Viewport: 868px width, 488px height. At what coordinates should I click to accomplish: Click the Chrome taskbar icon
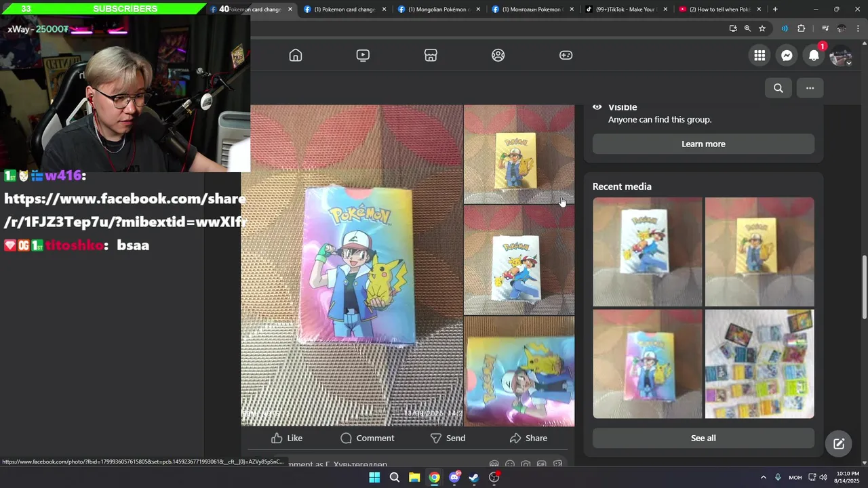coord(434,477)
